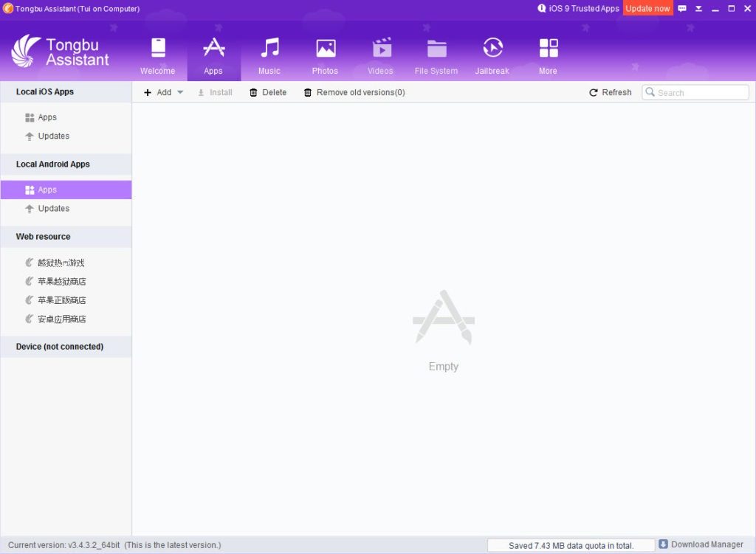Click the Web resource section header
Image resolution: width=756 pixels, height=554 pixels.
(66, 237)
